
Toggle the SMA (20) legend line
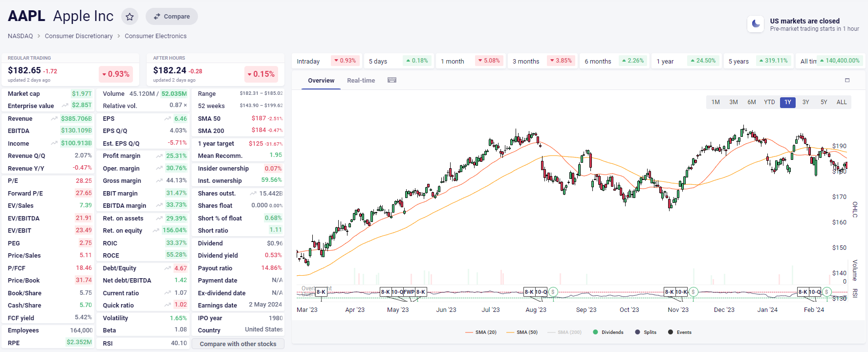click(481, 332)
